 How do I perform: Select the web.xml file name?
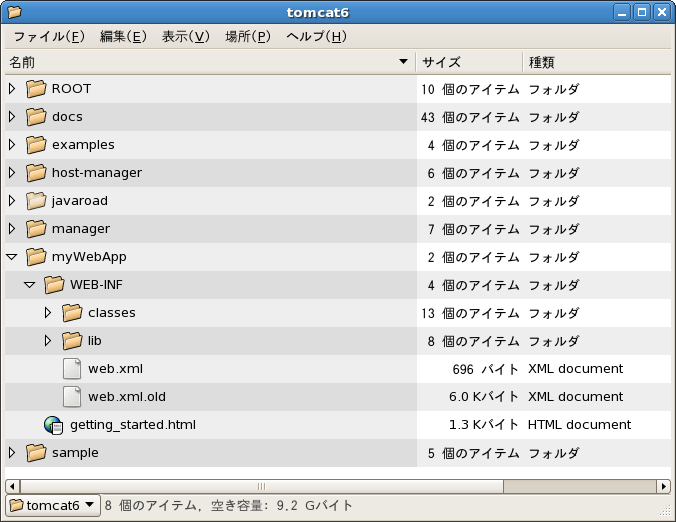click(116, 369)
